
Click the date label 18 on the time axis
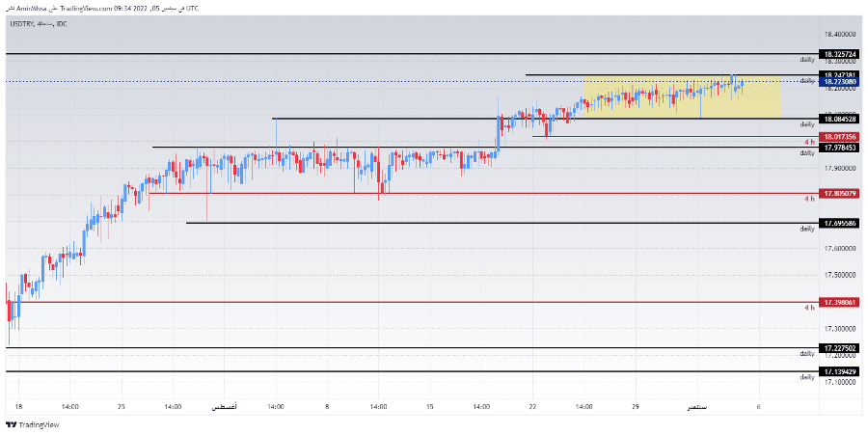17,407
